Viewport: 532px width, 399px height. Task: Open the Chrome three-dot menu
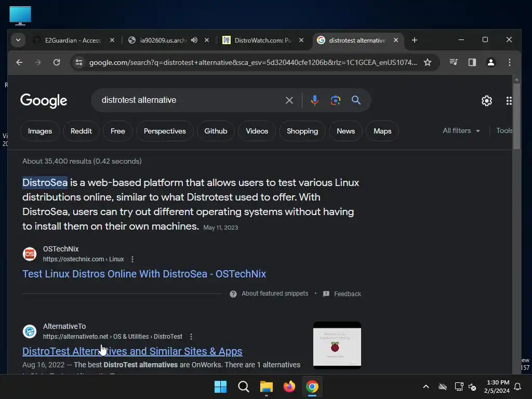tap(509, 62)
